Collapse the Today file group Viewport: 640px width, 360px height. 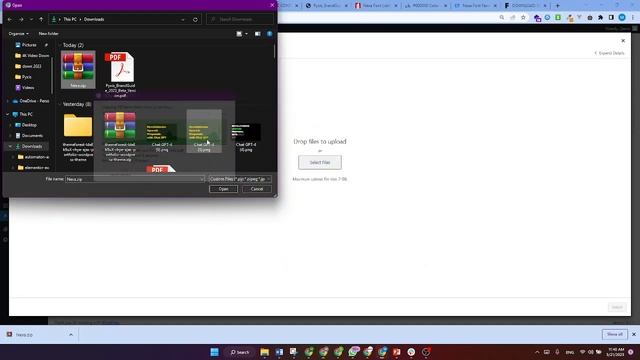(x=60, y=45)
